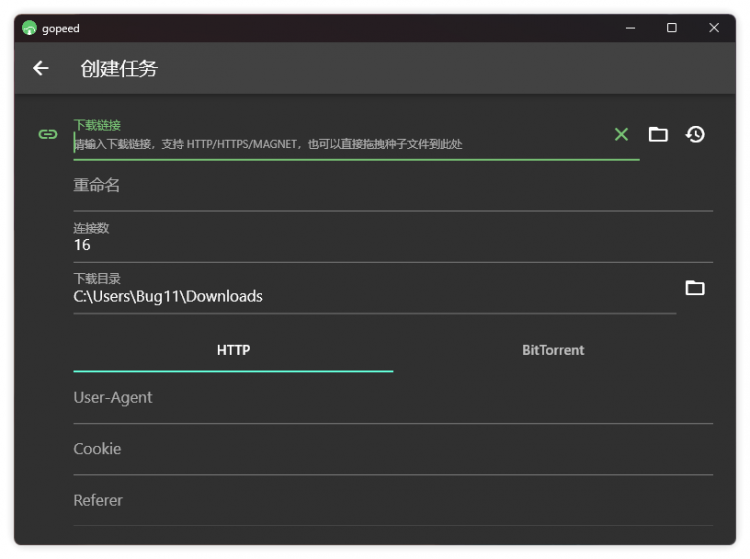Click the 创建任务 page heading
750x559 pixels.
point(119,68)
